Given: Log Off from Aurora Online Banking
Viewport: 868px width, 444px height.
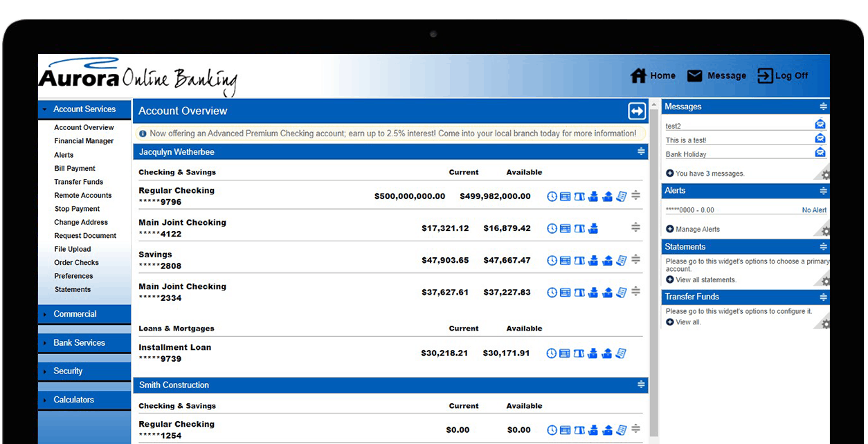Looking at the screenshot, I should 783,75.
